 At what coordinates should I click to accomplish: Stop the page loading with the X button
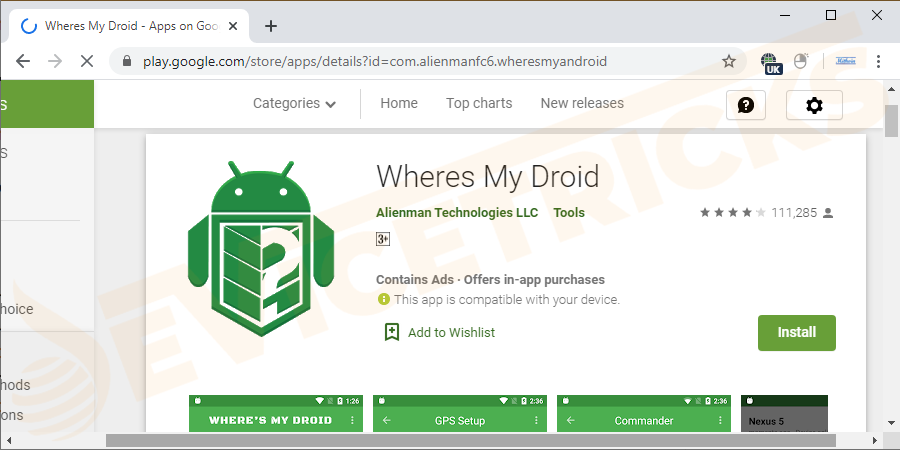click(87, 61)
